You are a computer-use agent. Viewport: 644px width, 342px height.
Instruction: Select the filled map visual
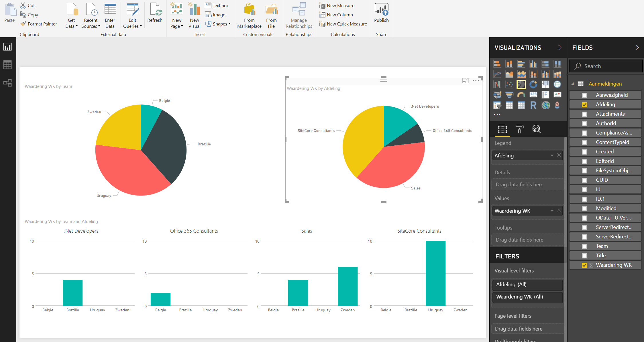click(497, 95)
